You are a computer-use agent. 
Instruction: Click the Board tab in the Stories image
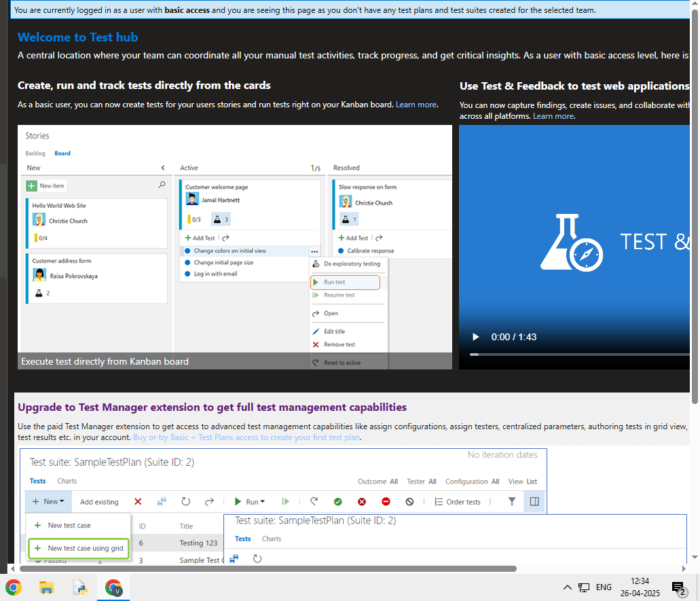(x=62, y=153)
